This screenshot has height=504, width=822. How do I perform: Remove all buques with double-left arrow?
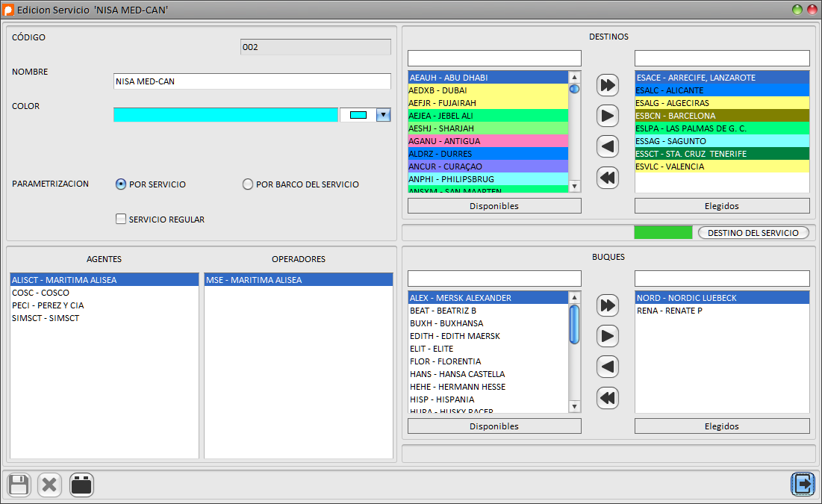pos(608,398)
